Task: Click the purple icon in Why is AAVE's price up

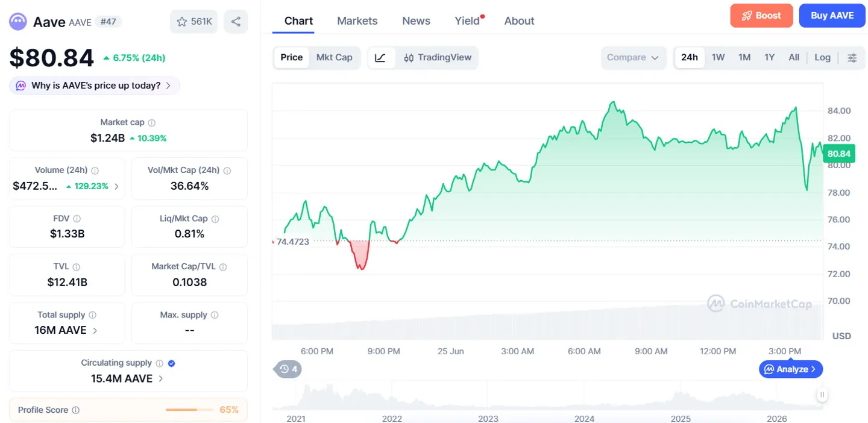Action: pos(21,86)
